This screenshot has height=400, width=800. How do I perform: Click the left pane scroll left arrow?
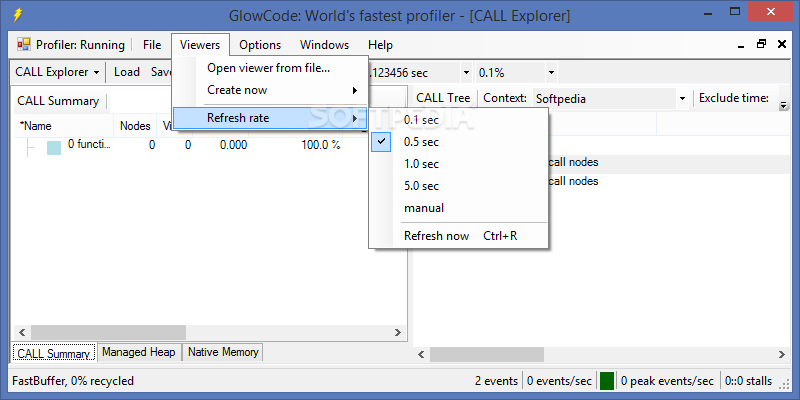pos(22,333)
